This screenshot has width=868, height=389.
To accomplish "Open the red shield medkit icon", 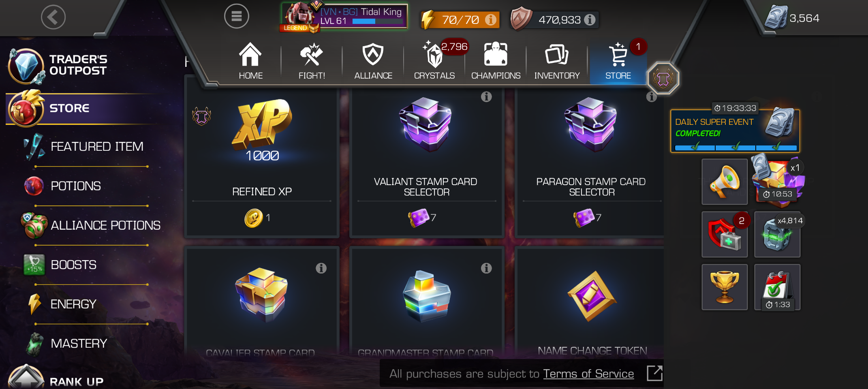I will pos(725,234).
